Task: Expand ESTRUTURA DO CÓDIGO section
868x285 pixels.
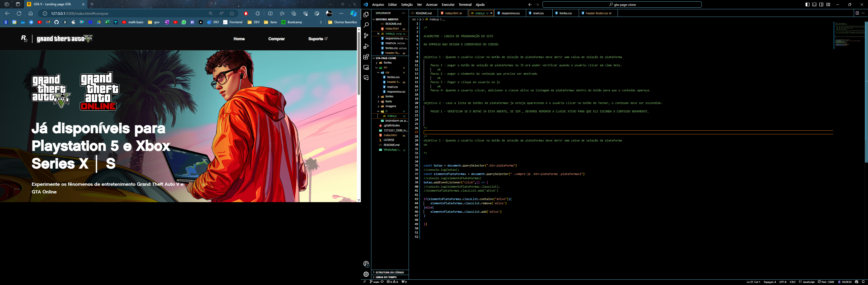Action: coord(390,273)
